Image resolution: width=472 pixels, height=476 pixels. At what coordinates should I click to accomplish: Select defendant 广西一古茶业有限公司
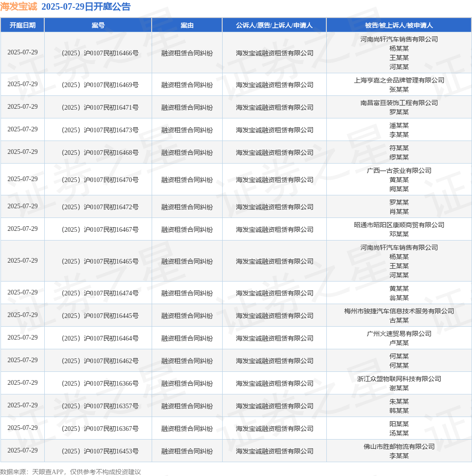(399, 170)
